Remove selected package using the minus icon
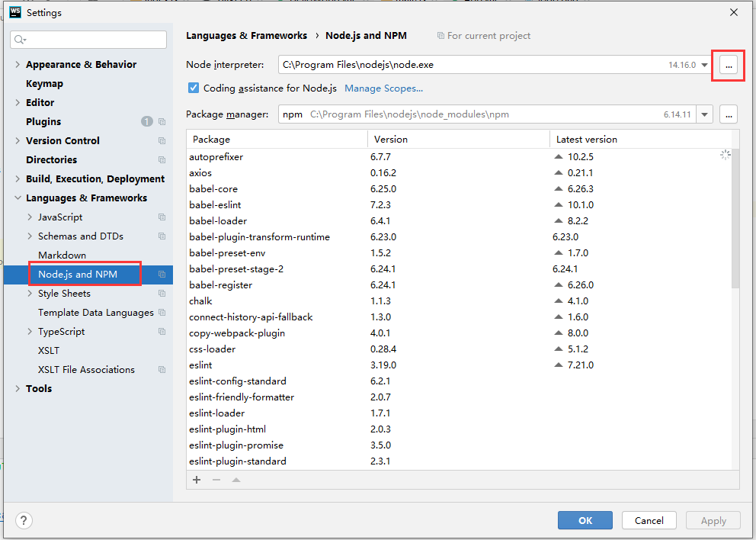 tap(214, 480)
